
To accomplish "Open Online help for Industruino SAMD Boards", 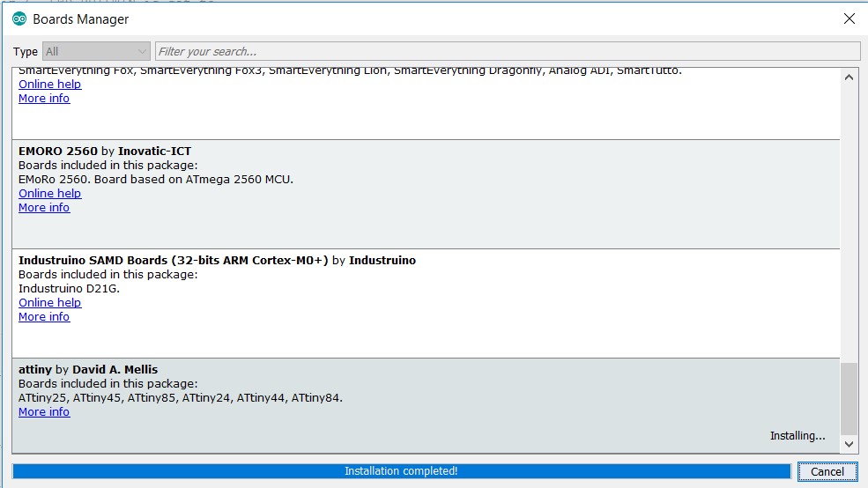I will tap(50, 303).
